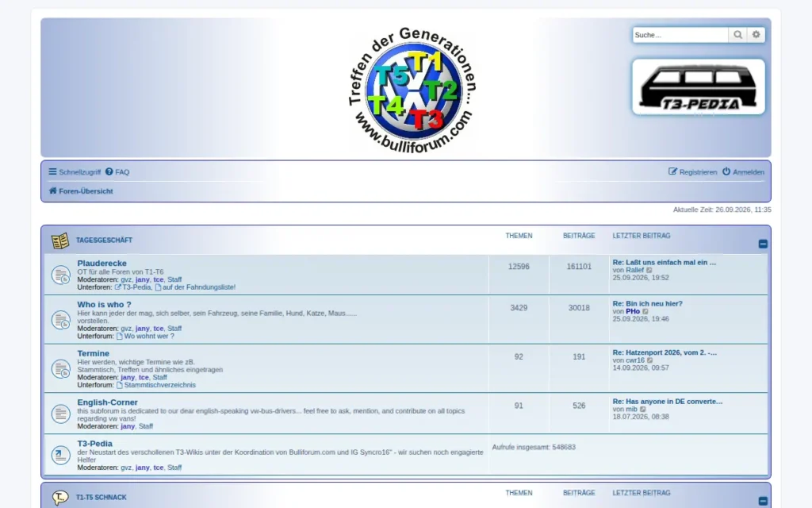
Task: Open Stammtischverzeichnis subforum
Action: tap(156, 385)
